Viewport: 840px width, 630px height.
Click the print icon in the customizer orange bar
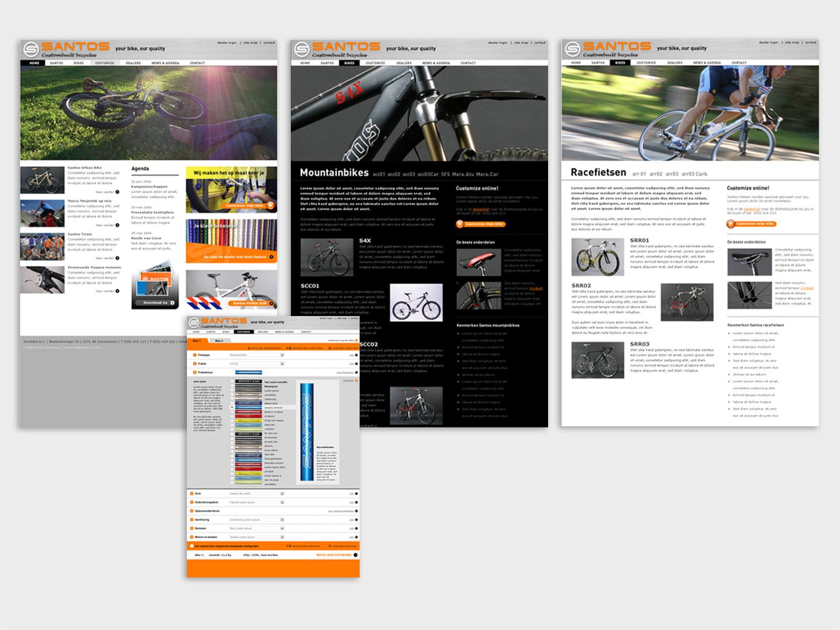[x=330, y=348]
